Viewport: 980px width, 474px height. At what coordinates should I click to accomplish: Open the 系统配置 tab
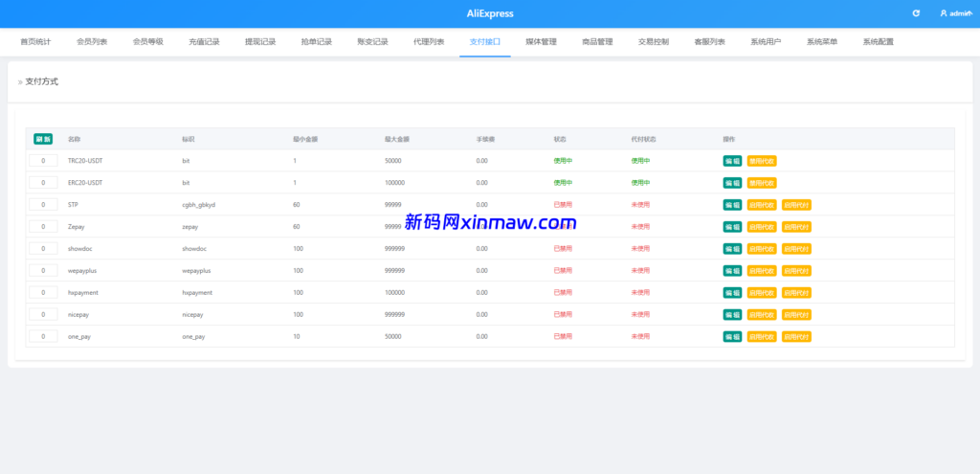879,42
